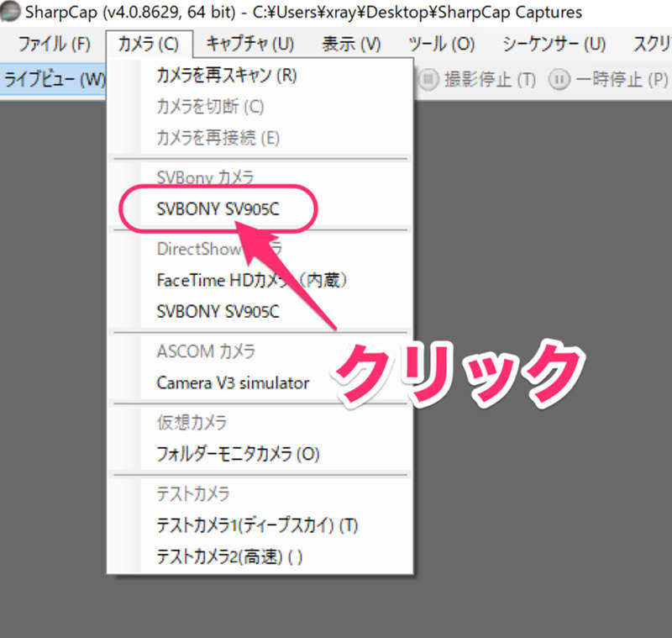This screenshot has height=638, width=672.
Task: Select フォルダーモニタカメラ (O) virtual camera
Action: point(238,455)
